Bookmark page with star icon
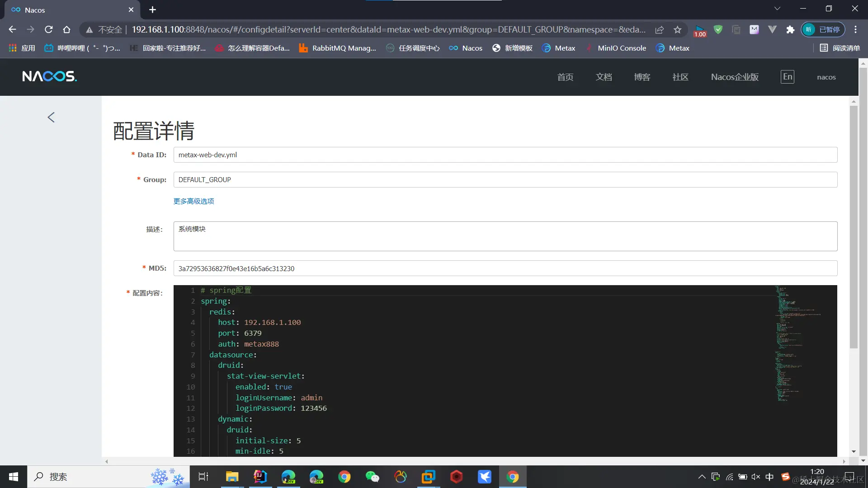The width and height of the screenshot is (868, 488). point(677,30)
